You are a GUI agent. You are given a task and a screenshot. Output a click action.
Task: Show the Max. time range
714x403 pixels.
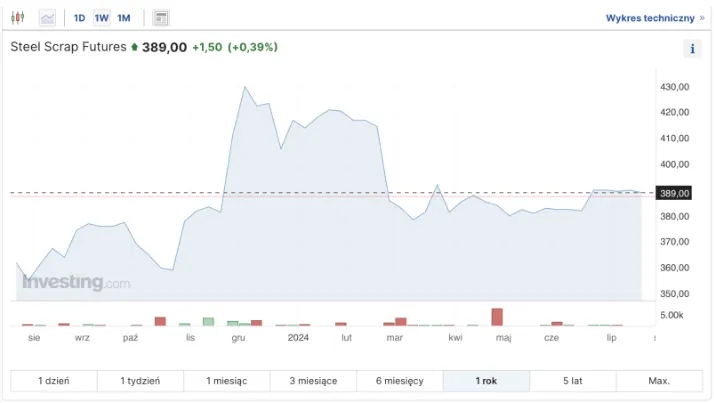(659, 381)
